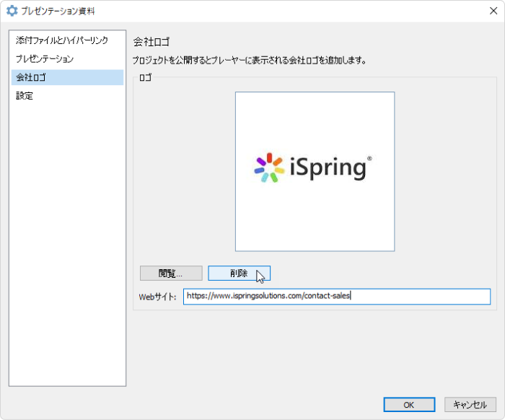Open 添付ファイルとハイパーリンク section
This screenshot has height=420, width=505.
coord(67,40)
